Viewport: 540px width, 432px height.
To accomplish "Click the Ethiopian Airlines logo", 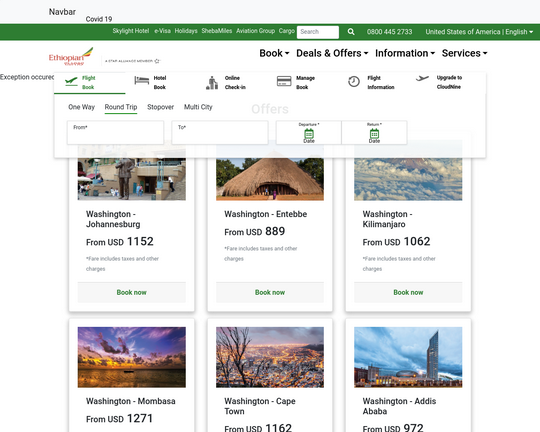I will (x=71, y=57).
